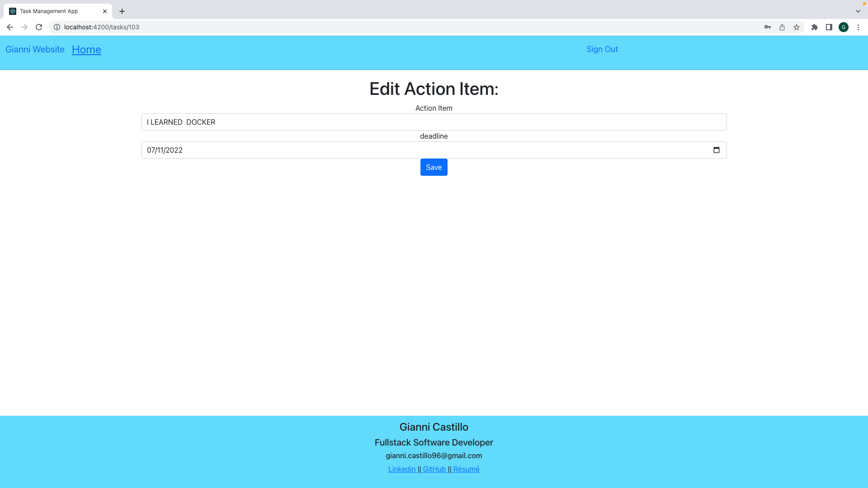The width and height of the screenshot is (868, 488).
Task: Bookmark this page with the star icon
Action: click(797, 27)
